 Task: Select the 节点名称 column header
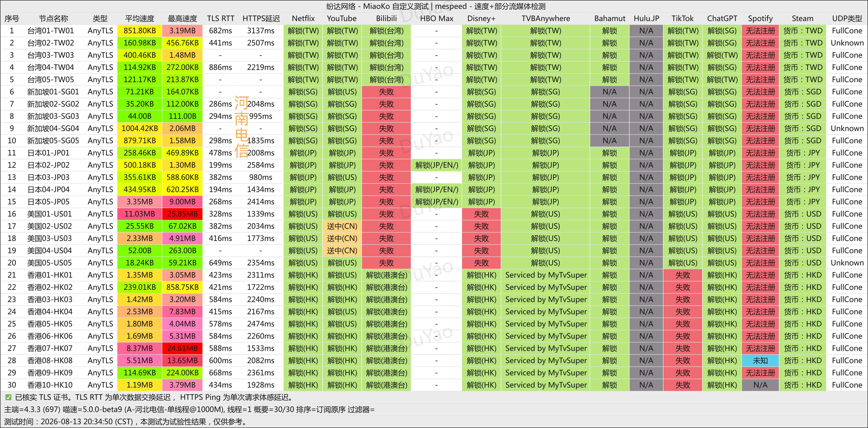54,19
